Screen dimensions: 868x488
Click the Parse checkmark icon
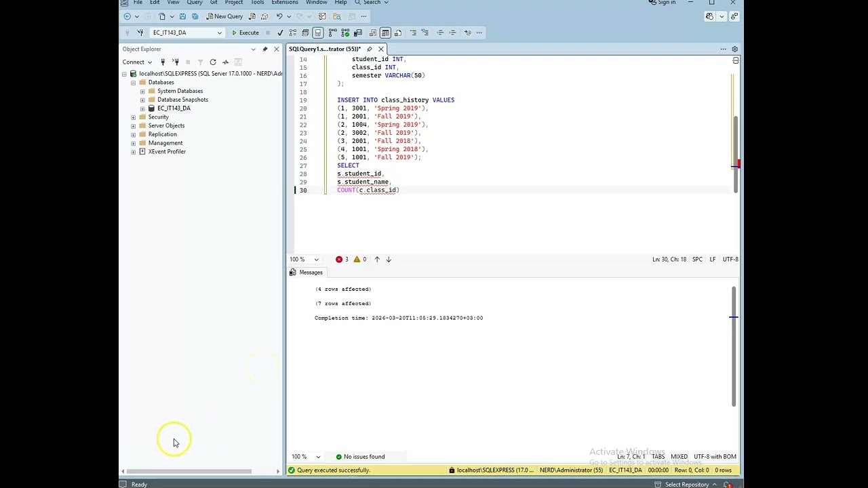click(x=280, y=33)
